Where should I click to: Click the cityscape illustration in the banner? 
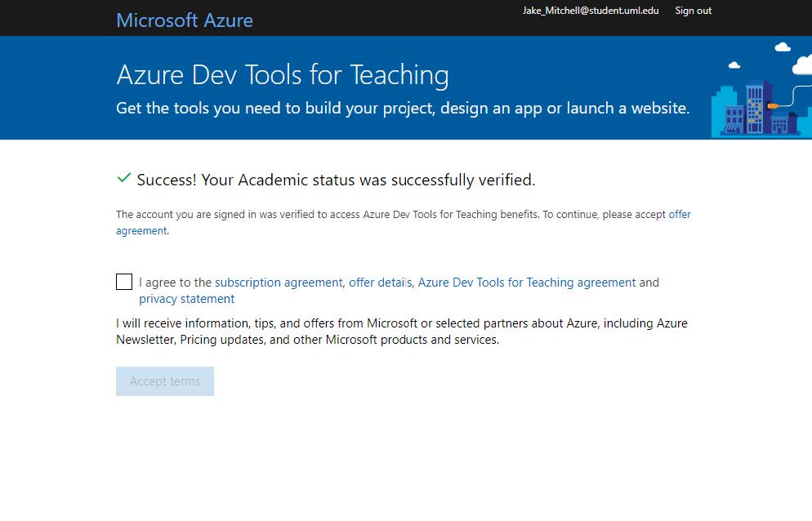[760, 114]
